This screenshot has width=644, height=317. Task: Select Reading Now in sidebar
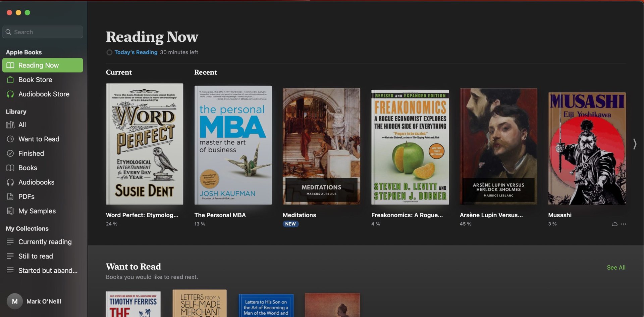(x=43, y=65)
